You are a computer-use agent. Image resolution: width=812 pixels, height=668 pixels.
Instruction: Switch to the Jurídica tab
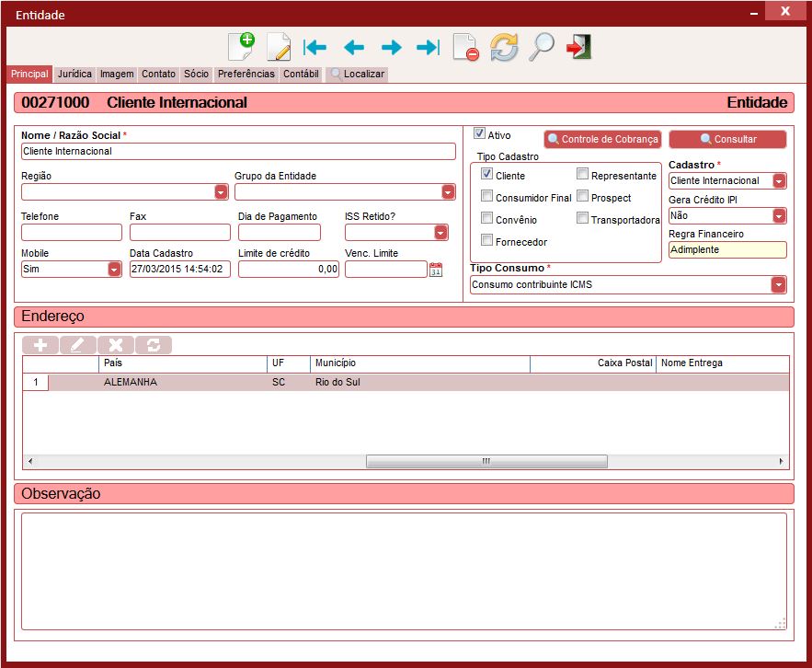(74, 75)
